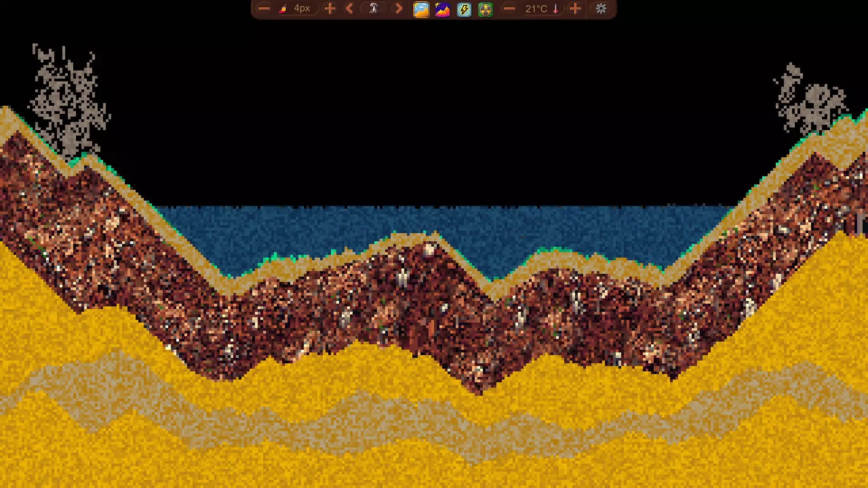Cycle forward through available materials

click(398, 9)
